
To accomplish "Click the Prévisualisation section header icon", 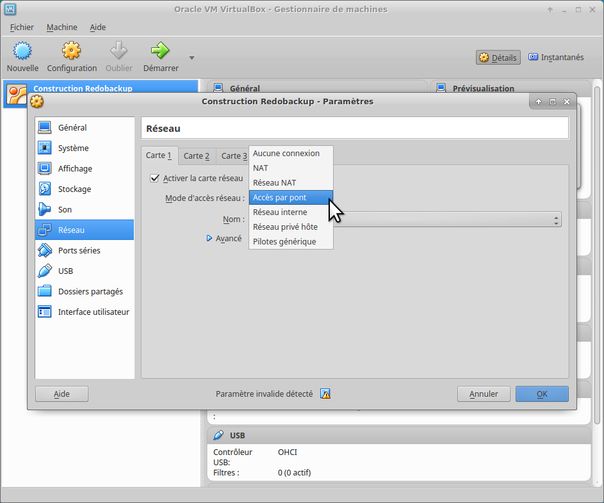I will pyautogui.click(x=441, y=88).
